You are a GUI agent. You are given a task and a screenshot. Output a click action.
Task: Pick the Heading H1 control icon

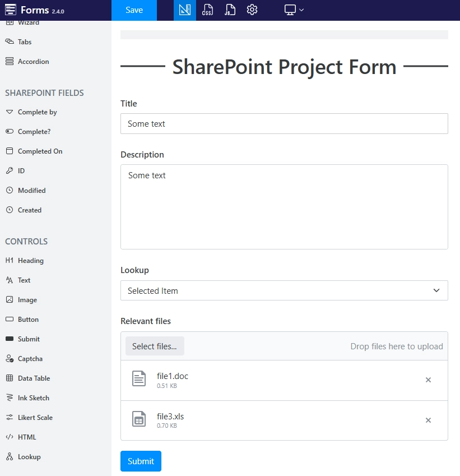[10, 260]
